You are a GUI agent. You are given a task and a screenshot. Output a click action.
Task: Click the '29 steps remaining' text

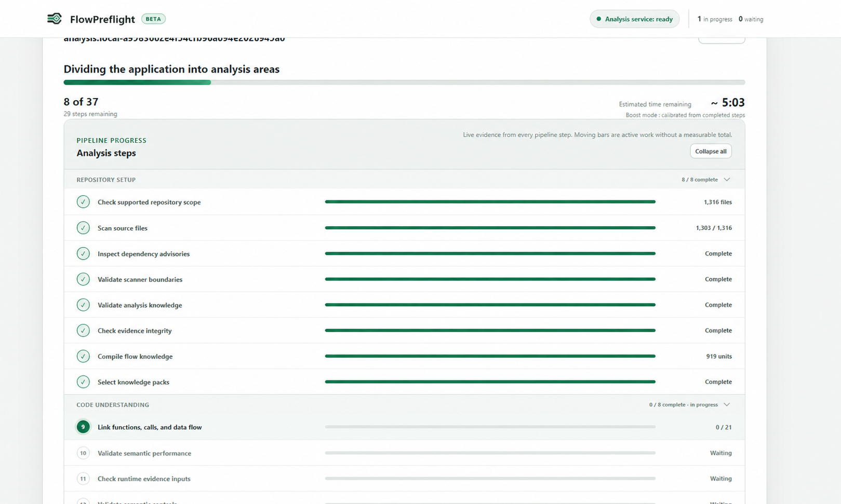click(90, 114)
